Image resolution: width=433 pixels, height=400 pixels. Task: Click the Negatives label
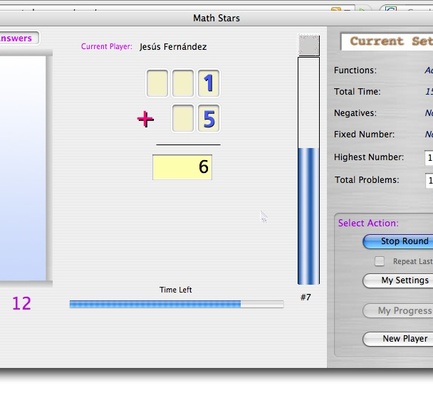(x=355, y=113)
